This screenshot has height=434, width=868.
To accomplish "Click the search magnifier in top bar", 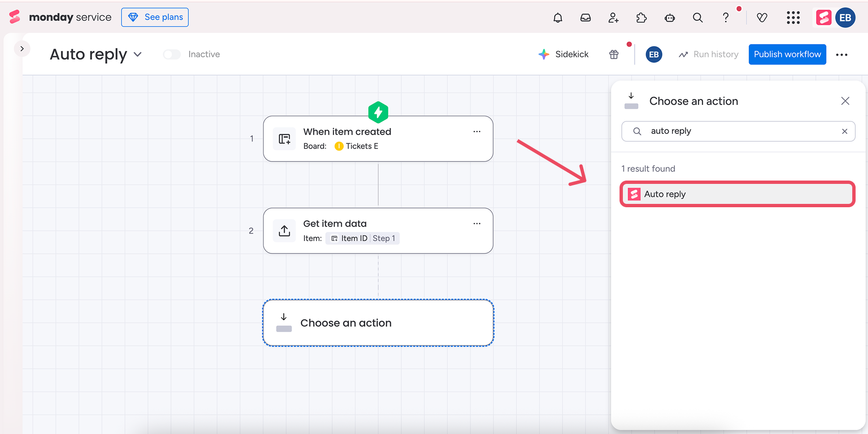I will (698, 18).
